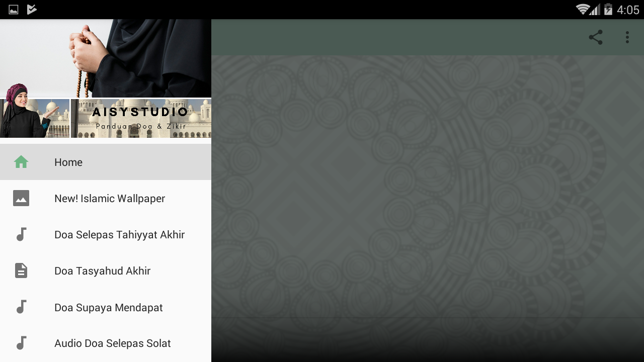
Task: Play Audio Doa Selepas Solat item
Action: pos(106,343)
